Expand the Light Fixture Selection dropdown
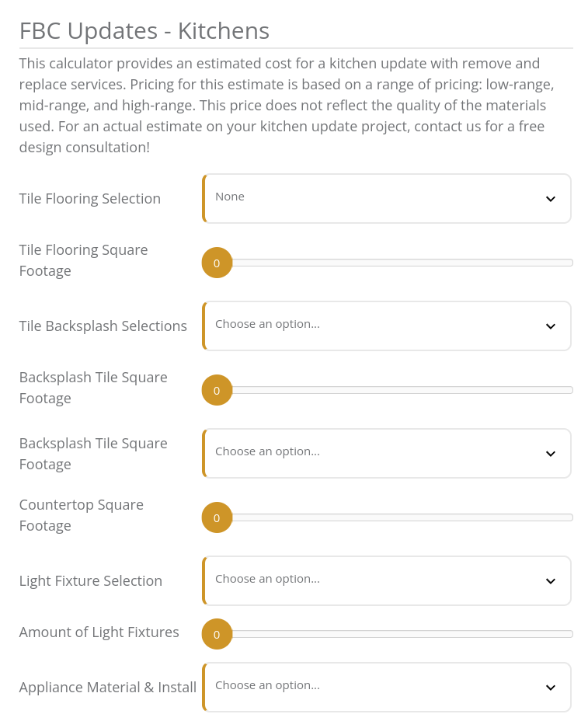 (x=387, y=580)
